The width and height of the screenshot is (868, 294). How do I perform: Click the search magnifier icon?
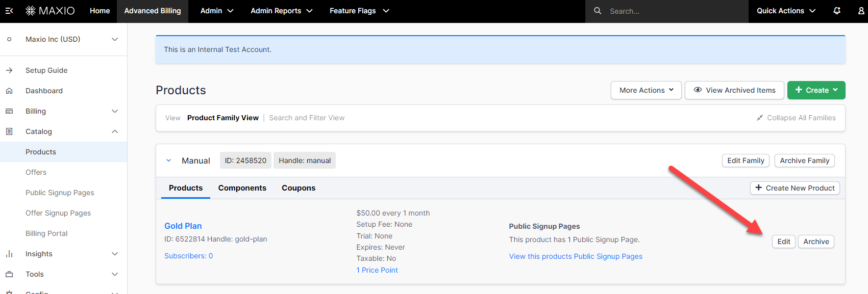click(x=598, y=11)
